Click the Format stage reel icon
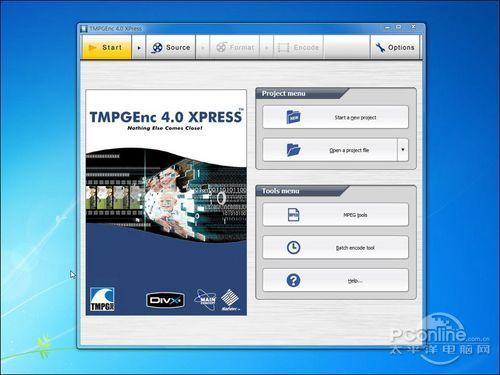The height and width of the screenshot is (375, 500). 221,47
